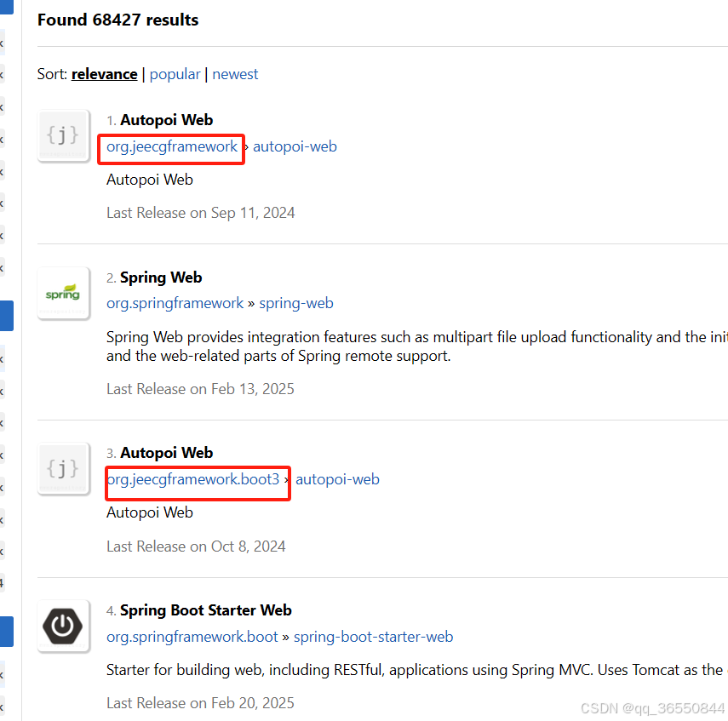This screenshot has height=721, width=728.
Task: Open the autopoi-web artifact link in first result
Action: pos(295,146)
